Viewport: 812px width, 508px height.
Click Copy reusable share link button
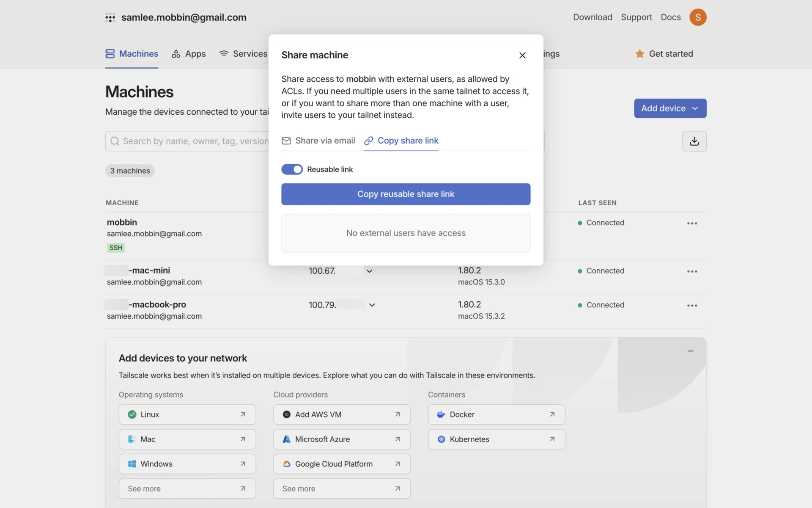pyautogui.click(x=406, y=194)
